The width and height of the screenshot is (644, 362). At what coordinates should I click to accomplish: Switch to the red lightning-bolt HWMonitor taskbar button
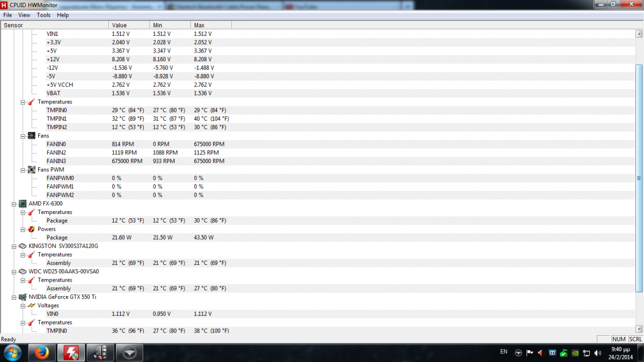[70, 352]
